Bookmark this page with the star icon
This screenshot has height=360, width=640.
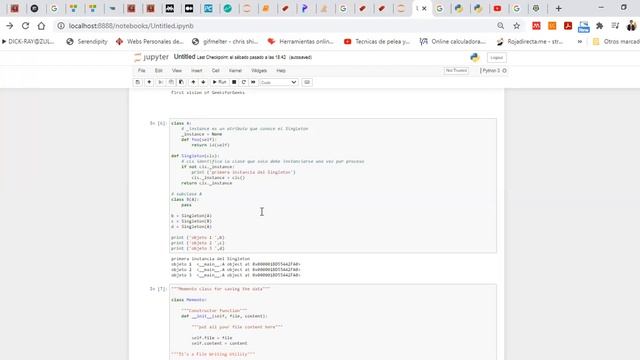click(x=516, y=26)
